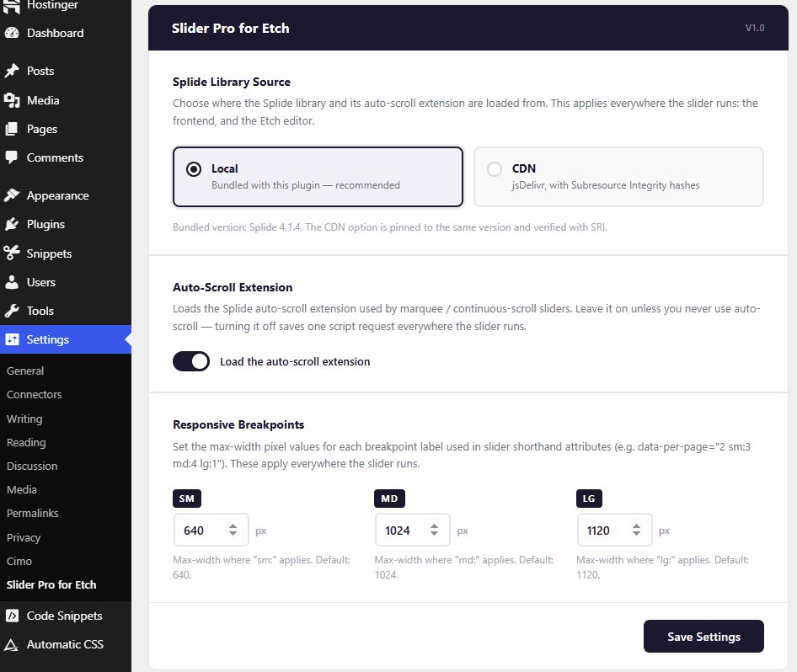Screen dimensions: 797x672
Task: Click the Users person icon
Action: coord(12,282)
